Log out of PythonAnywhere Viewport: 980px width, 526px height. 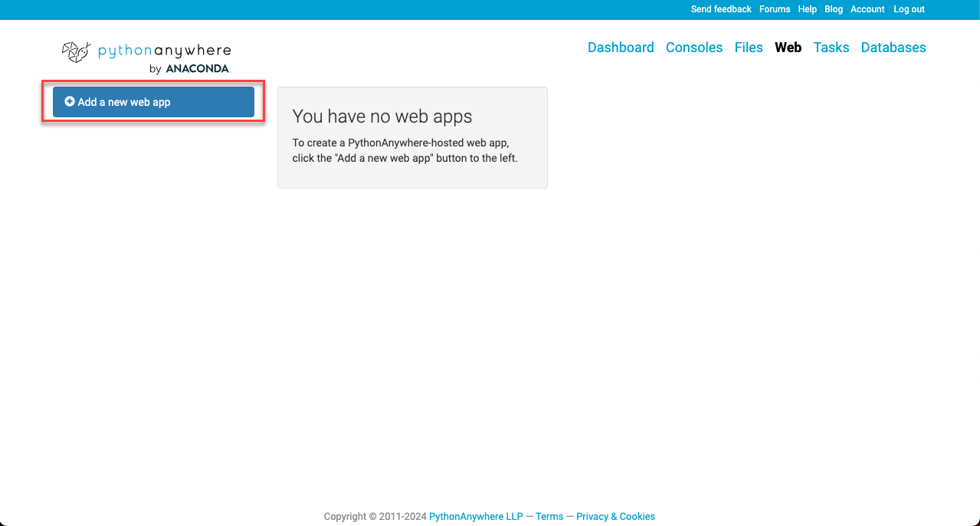(909, 9)
